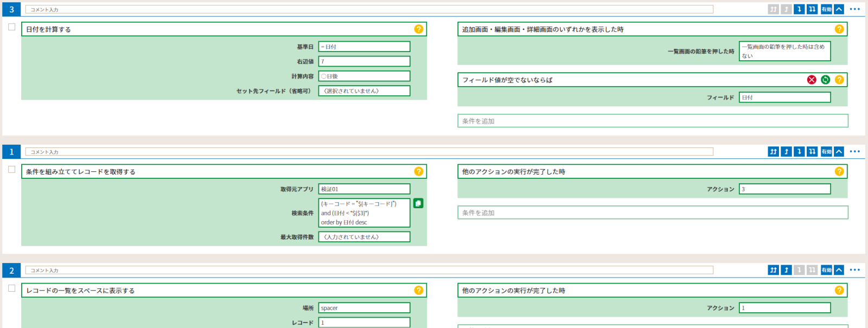Toggle 有効 button on row 1
This screenshot has height=328, width=868.
[826, 152]
